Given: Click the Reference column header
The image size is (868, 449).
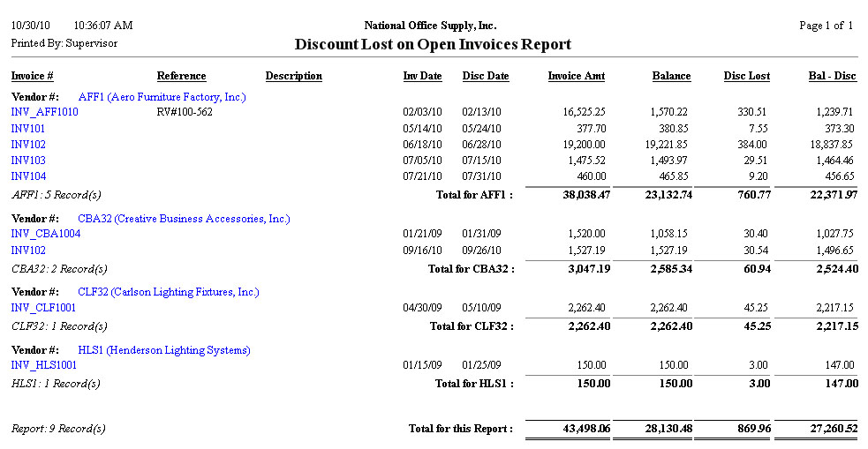Looking at the screenshot, I should pyautogui.click(x=181, y=76).
